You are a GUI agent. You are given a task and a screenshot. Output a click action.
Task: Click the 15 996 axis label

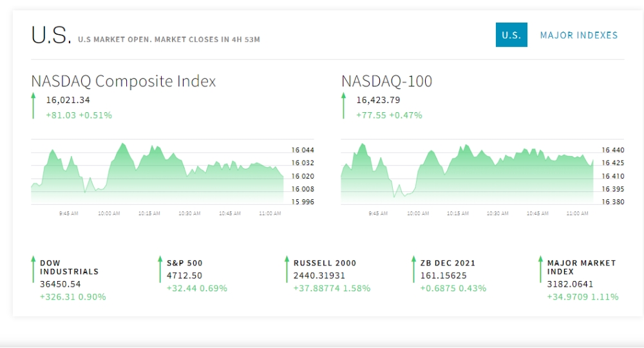[x=303, y=202]
